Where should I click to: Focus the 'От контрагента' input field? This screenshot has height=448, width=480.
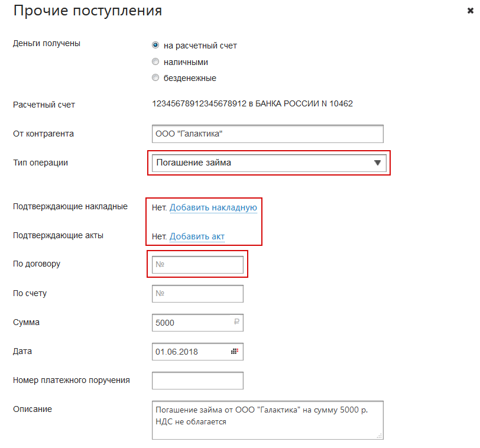(x=267, y=134)
